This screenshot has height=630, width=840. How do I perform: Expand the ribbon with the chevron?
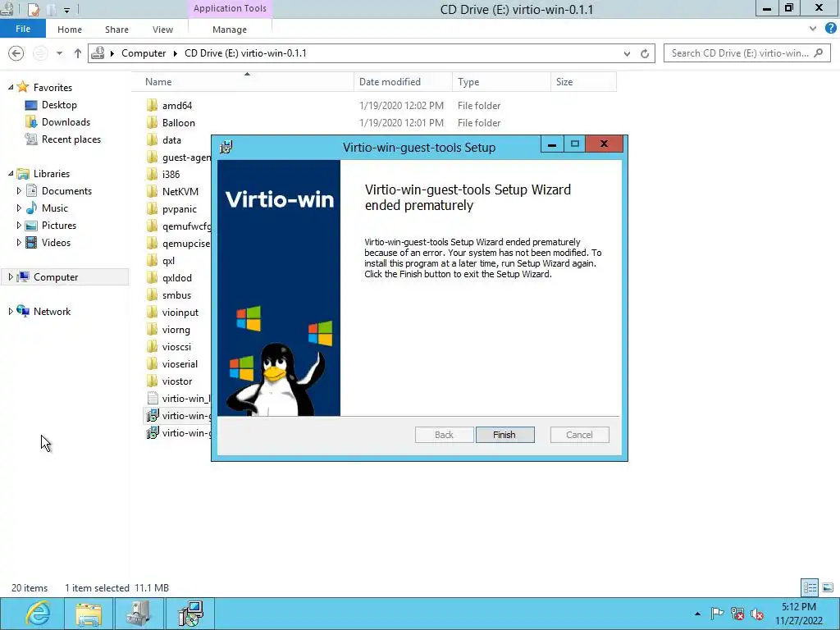click(813, 29)
